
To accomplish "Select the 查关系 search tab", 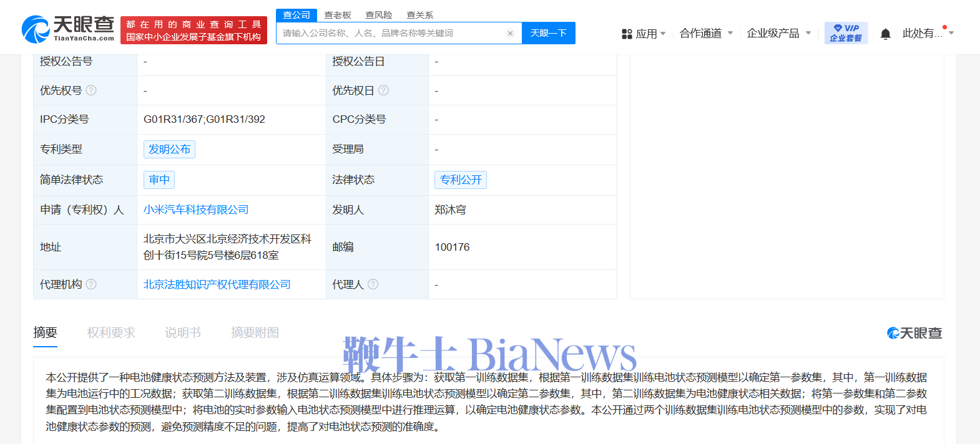I will [x=420, y=15].
